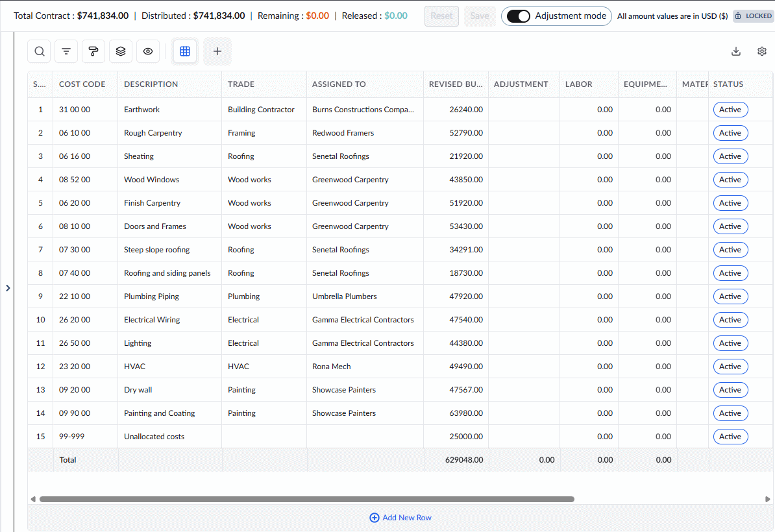The height and width of the screenshot is (532, 775).
Task: Open the layers grouping icon
Action: 121,51
